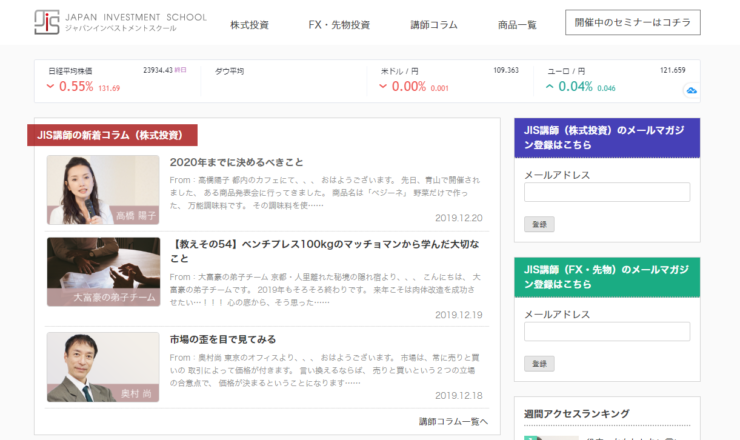The image size is (740, 440).
Task: Focus the FX・先物 newsletter email address field
Action: [x=606, y=331]
